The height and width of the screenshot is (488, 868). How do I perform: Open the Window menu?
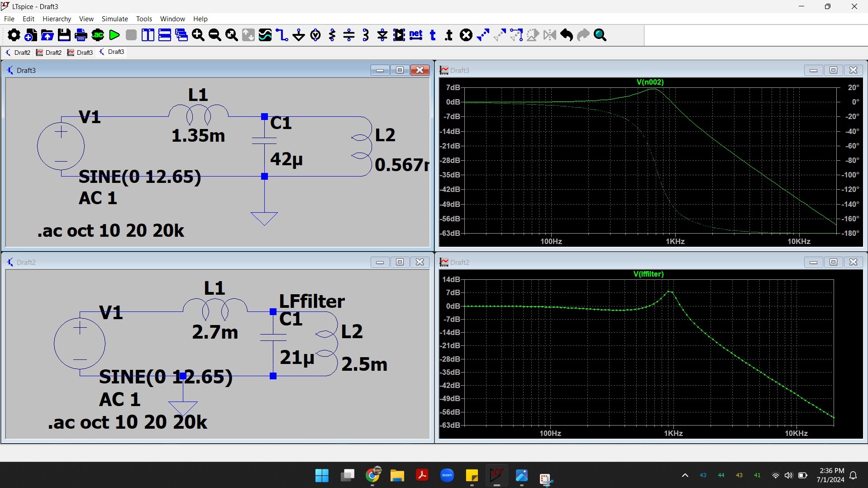(x=172, y=19)
